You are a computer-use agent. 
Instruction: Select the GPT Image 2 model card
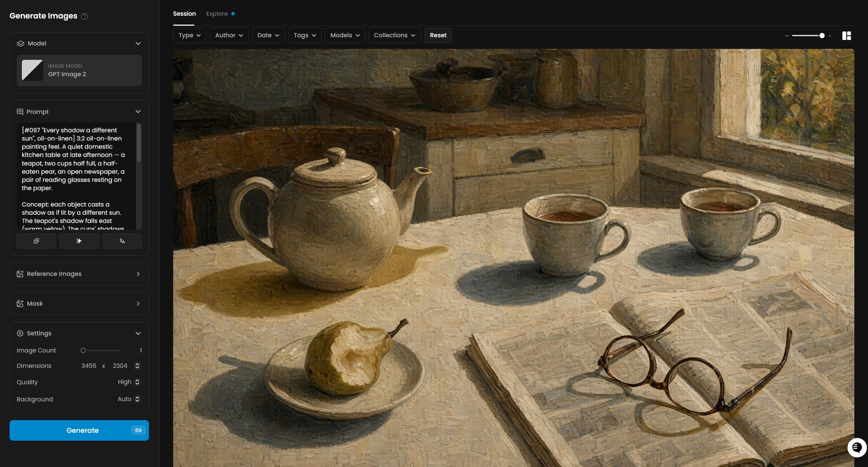[79, 70]
